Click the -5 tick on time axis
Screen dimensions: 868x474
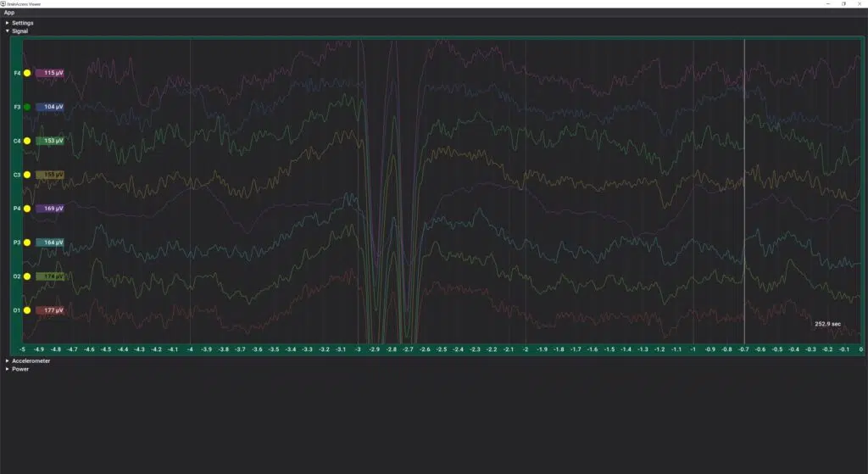point(22,349)
